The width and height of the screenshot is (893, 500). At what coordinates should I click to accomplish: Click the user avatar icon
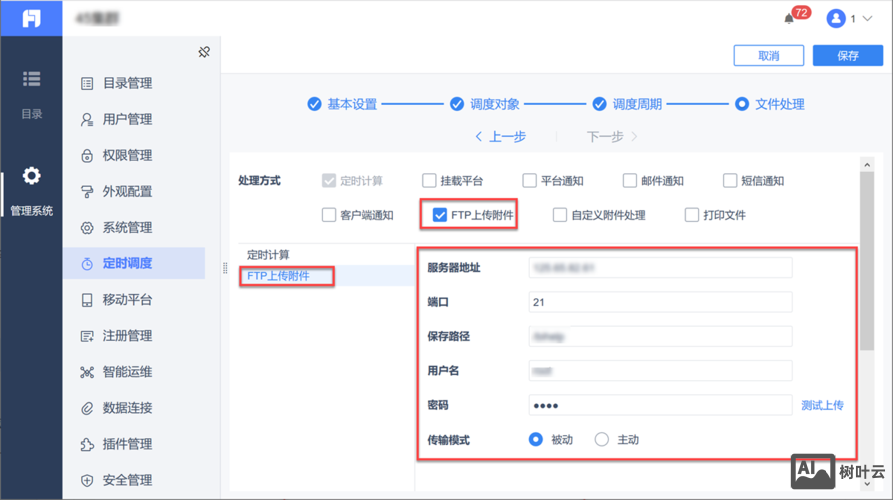coord(835,19)
